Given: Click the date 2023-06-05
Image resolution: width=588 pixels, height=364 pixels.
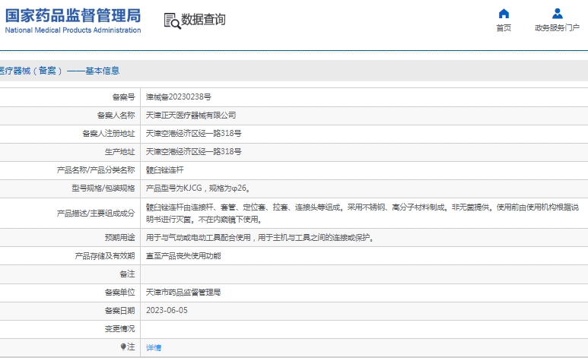Looking at the screenshot, I should coord(167,311).
